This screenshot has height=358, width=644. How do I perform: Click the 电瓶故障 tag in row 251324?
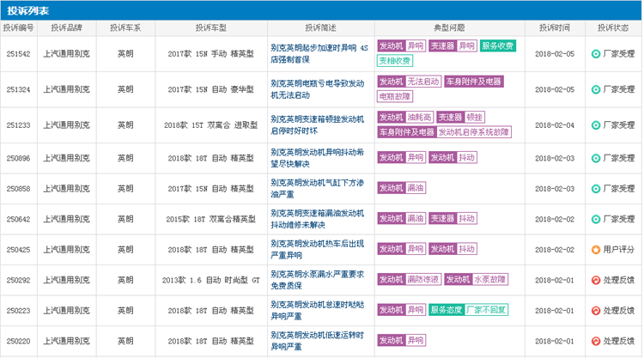pos(395,96)
